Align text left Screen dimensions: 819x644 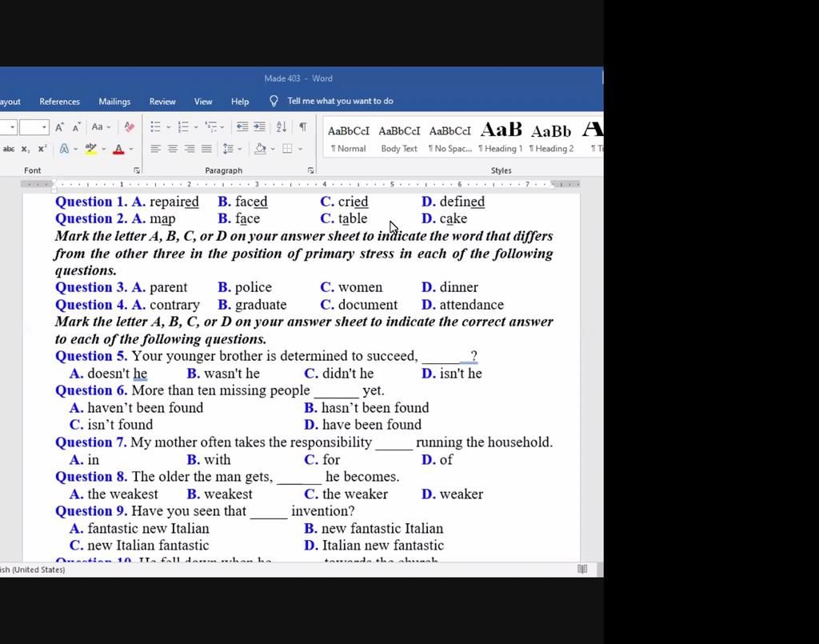pyautogui.click(x=155, y=149)
